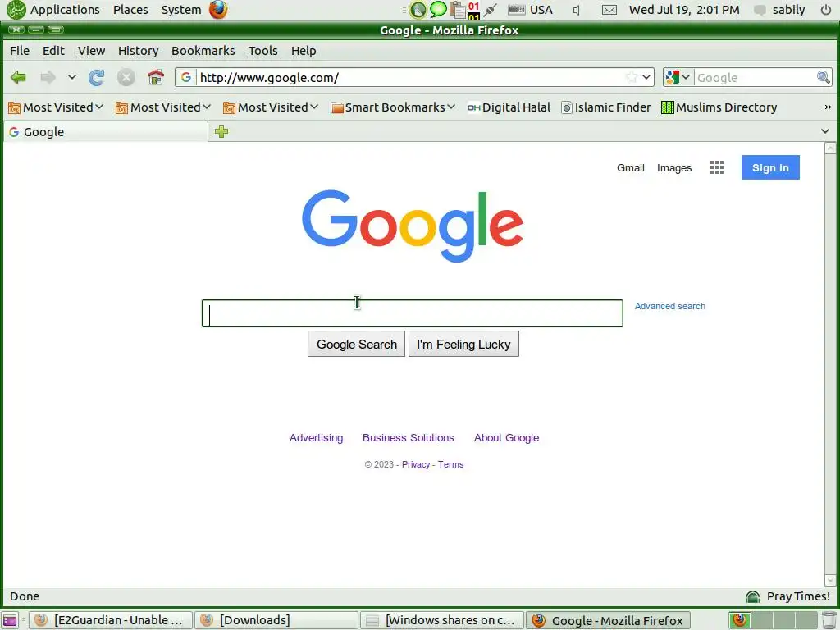Open the Islamic Finder bookmark
840x630 pixels.
pos(606,107)
